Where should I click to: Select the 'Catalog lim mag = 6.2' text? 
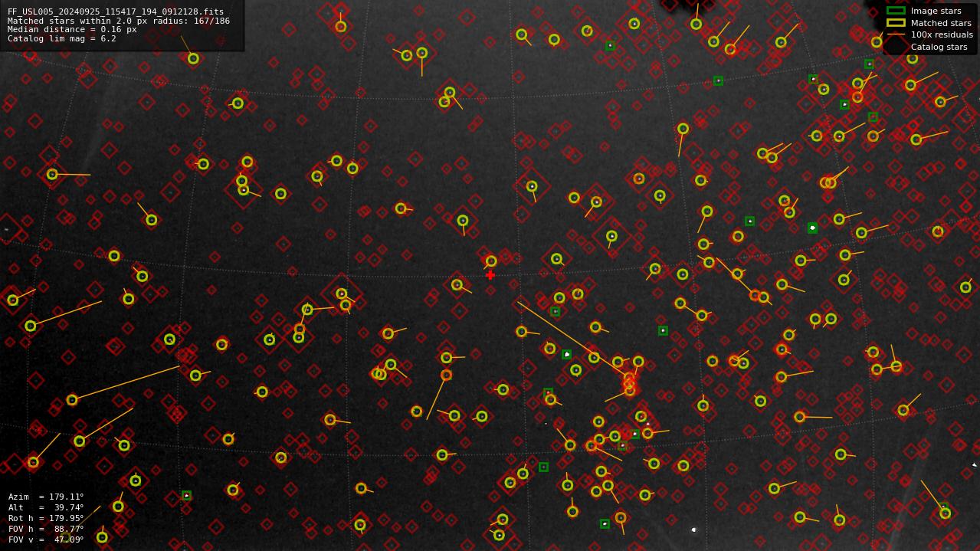click(x=62, y=38)
